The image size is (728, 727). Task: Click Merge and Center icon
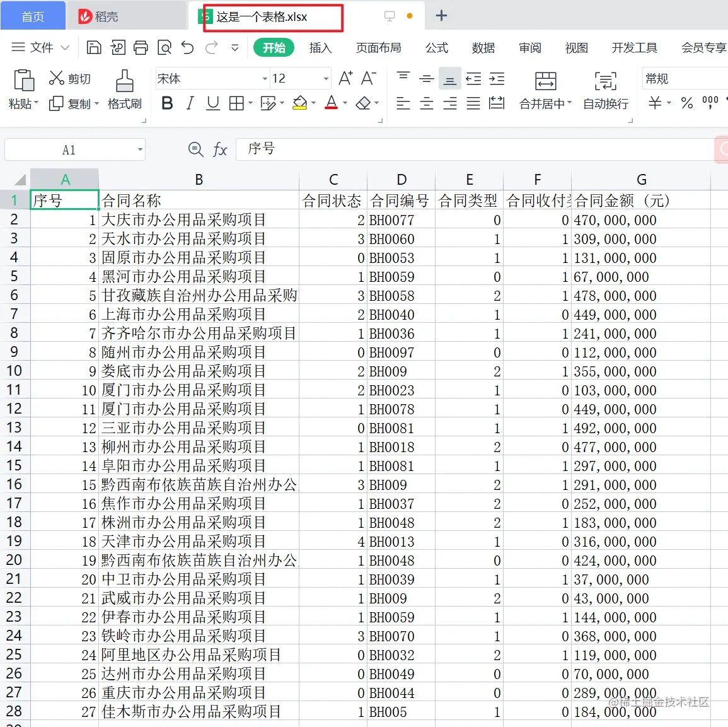pyautogui.click(x=546, y=81)
